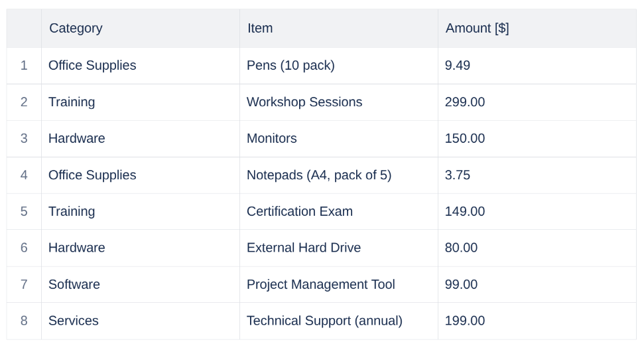Select the Services category cell
The image size is (644, 348).
point(74,321)
